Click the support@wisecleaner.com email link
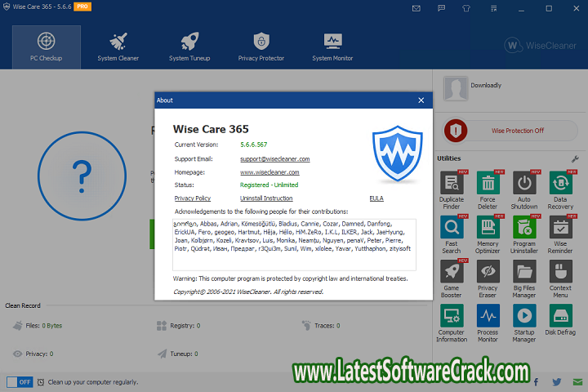 click(x=274, y=158)
